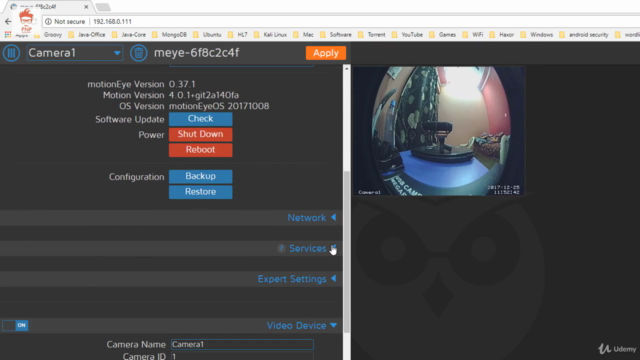This screenshot has width=640, height=360.
Task: Open the Camera1 selection dropdown
Action: point(75,53)
